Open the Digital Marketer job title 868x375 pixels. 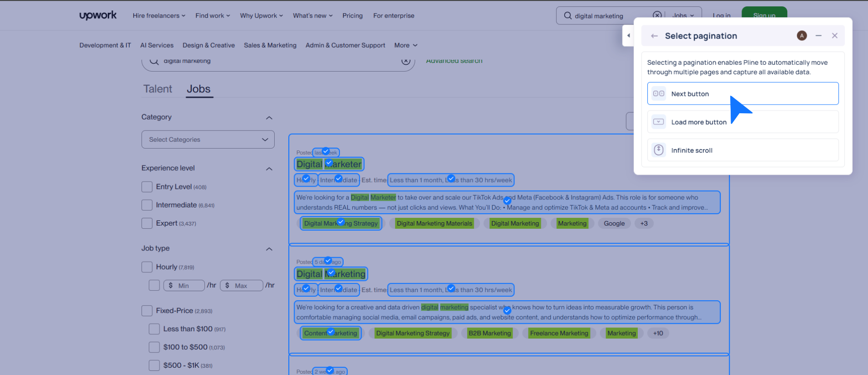tap(329, 164)
